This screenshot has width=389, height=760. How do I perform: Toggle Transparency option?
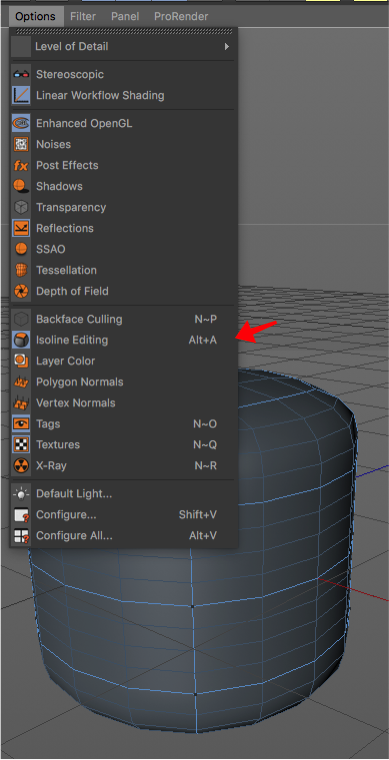coord(124,207)
